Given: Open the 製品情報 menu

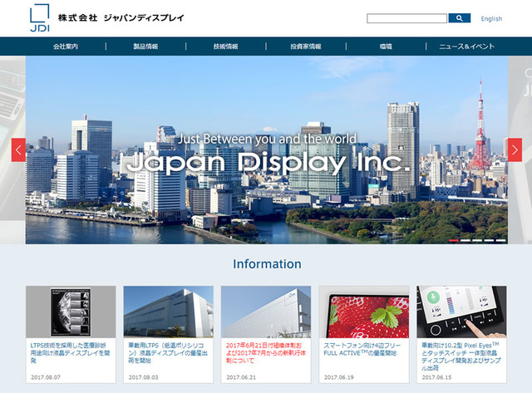Looking at the screenshot, I should pyautogui.click(x=145, y=47).
